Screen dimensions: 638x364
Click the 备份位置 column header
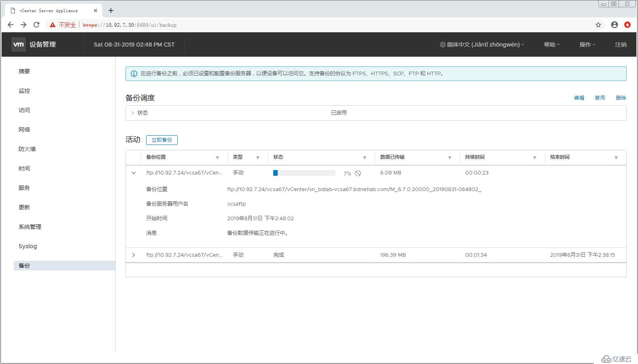point(156,157)
